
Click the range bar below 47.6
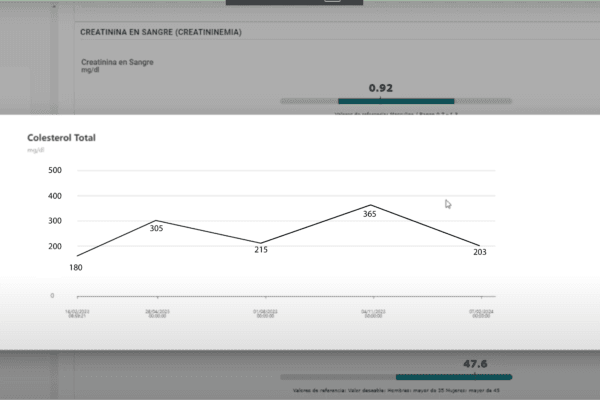pos(396,377)
